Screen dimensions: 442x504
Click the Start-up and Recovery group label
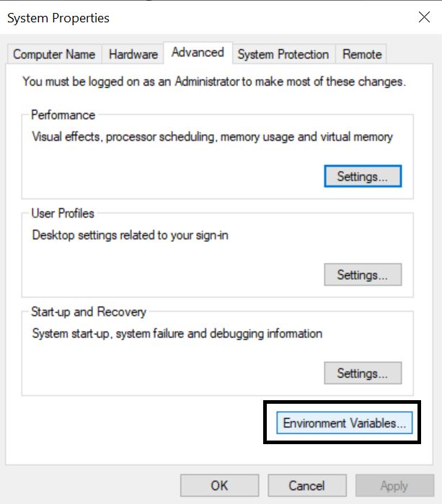[89, 312]
